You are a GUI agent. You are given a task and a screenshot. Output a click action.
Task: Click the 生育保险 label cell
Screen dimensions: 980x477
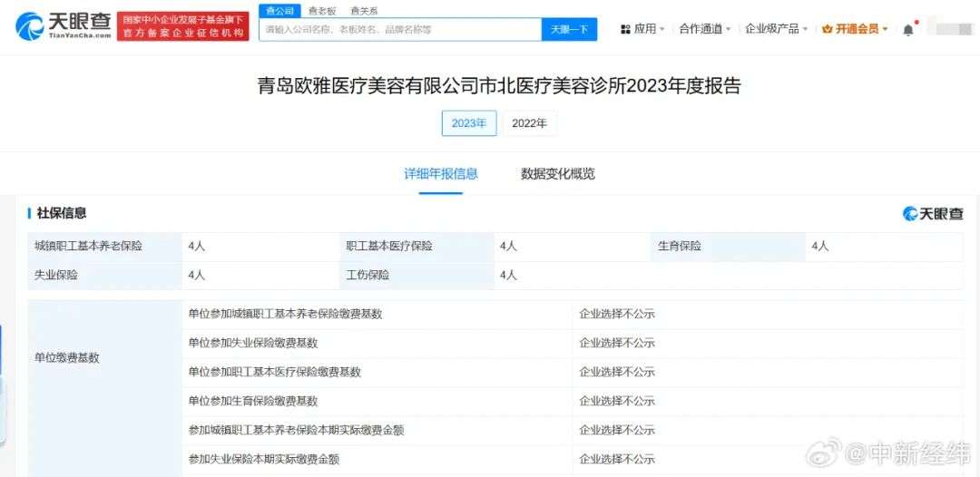pos(728,246)
